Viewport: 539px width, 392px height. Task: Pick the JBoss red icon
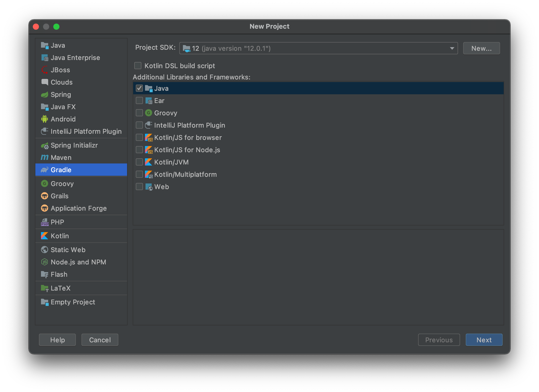45,70
